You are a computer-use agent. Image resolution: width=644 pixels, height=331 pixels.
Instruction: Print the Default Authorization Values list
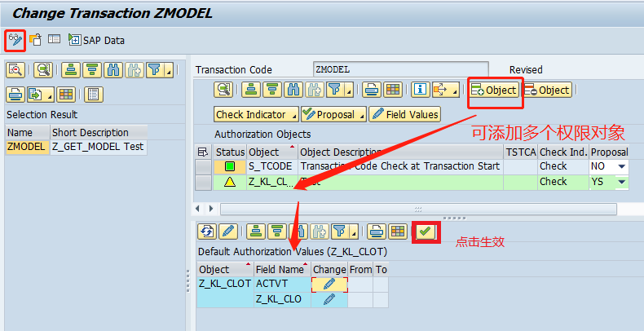377,232
